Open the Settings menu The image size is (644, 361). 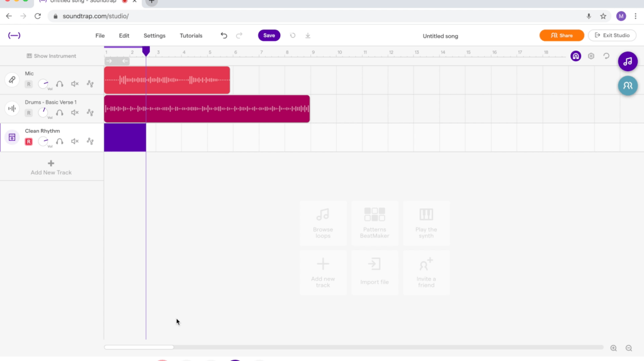[154, 36]
